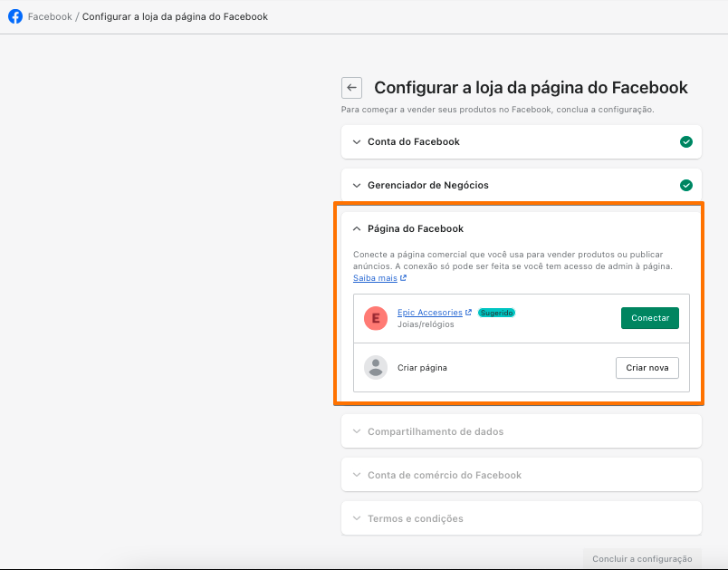Click the Facebook logo icon
The height and width of the screenshot is (570, 728).
click(15, 16)
